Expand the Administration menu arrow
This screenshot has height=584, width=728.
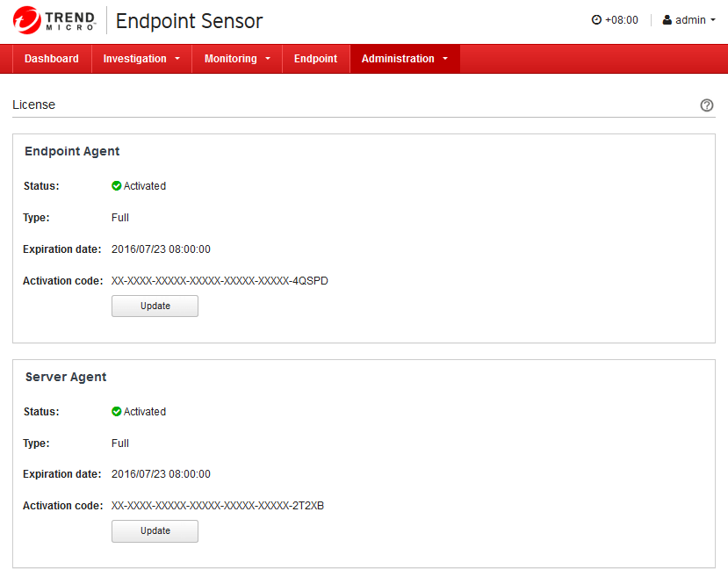coord(445,59)
